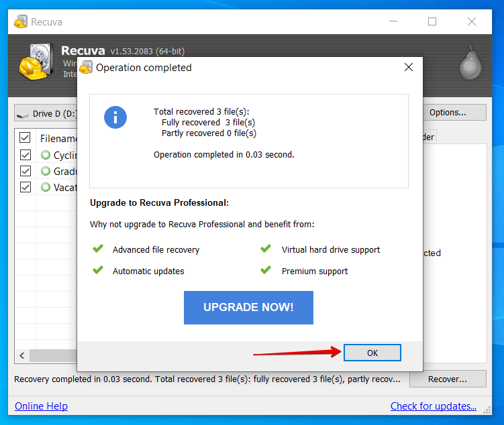Viewport: 504px width, 425px height.
Task: Click the recovery status bar message
Action: click(x=207, y=379)
